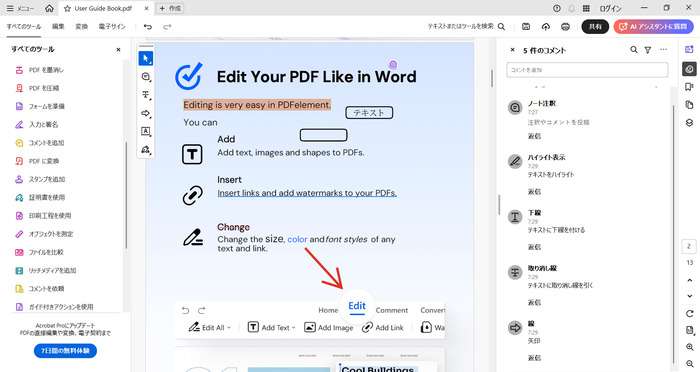Open the page thumbnails panel in right rail
Screen dimensions: 700x372
pyautogui.click(x=689, y=105)
